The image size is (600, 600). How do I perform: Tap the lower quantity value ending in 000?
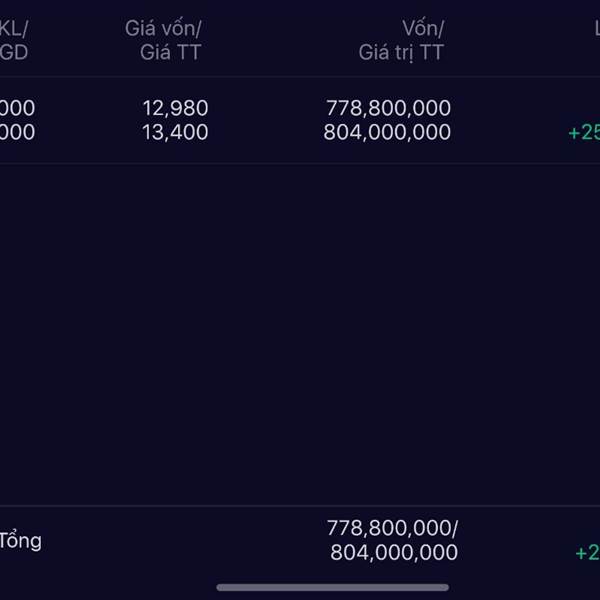(x=17, y=132)
